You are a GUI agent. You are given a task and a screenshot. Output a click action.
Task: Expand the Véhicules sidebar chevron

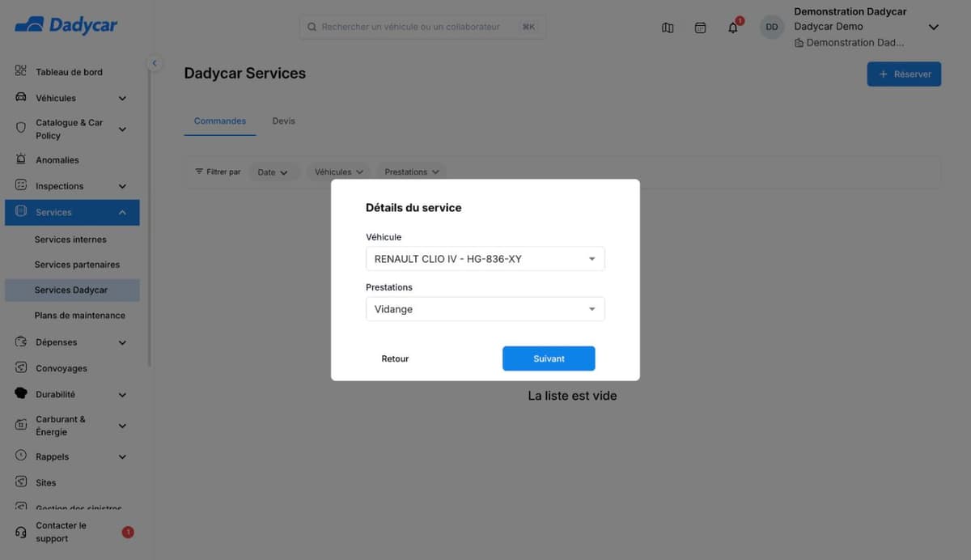122,98
